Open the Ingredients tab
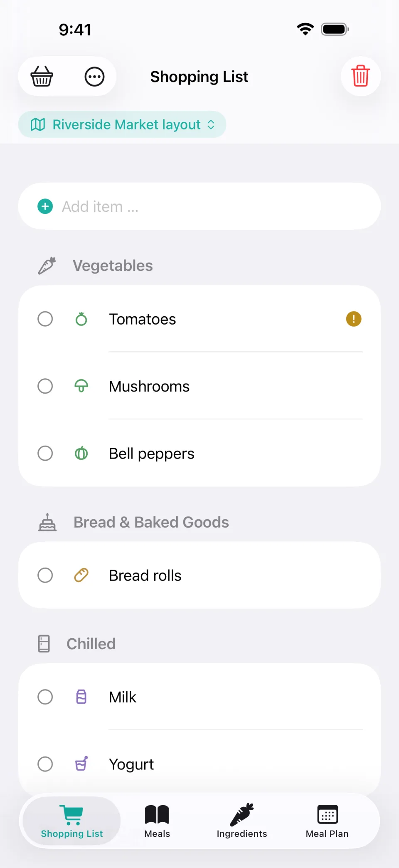This screenshot has width=399, height=868. pos(242,821)
